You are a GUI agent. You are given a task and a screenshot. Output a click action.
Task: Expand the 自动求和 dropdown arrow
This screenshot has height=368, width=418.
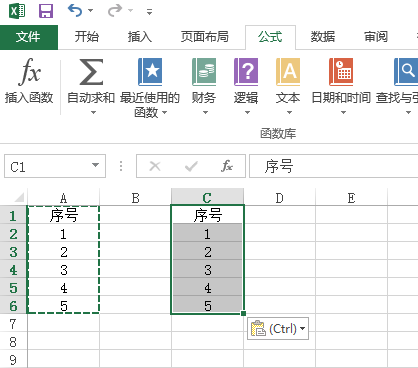pyautogui.click(x=93, y=113)
